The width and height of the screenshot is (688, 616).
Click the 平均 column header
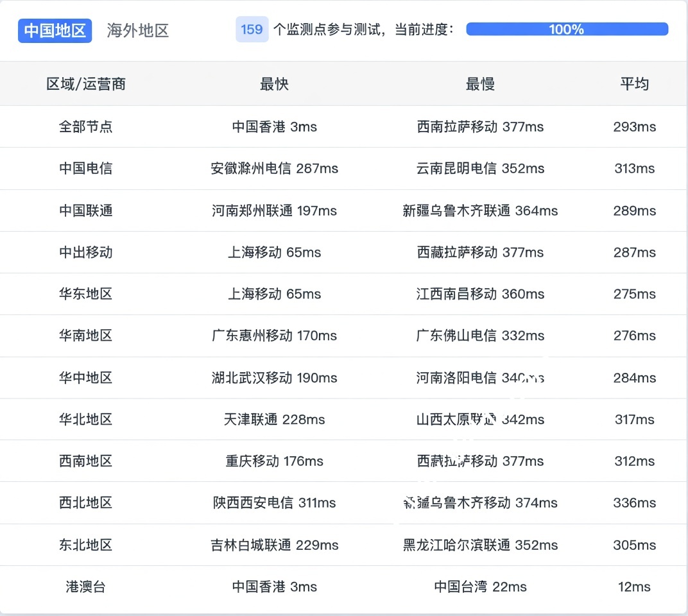pos(634,84)
